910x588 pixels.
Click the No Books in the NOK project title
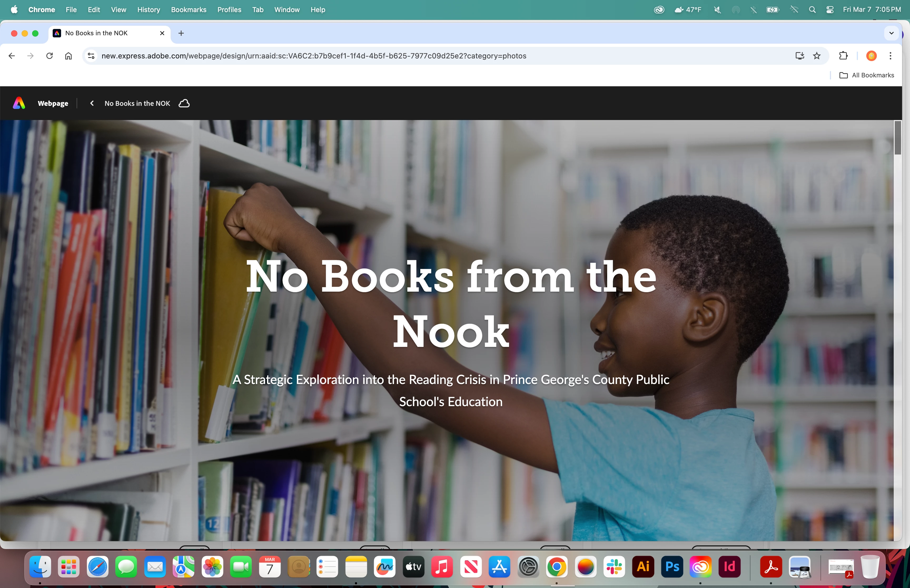click(137, 103)
